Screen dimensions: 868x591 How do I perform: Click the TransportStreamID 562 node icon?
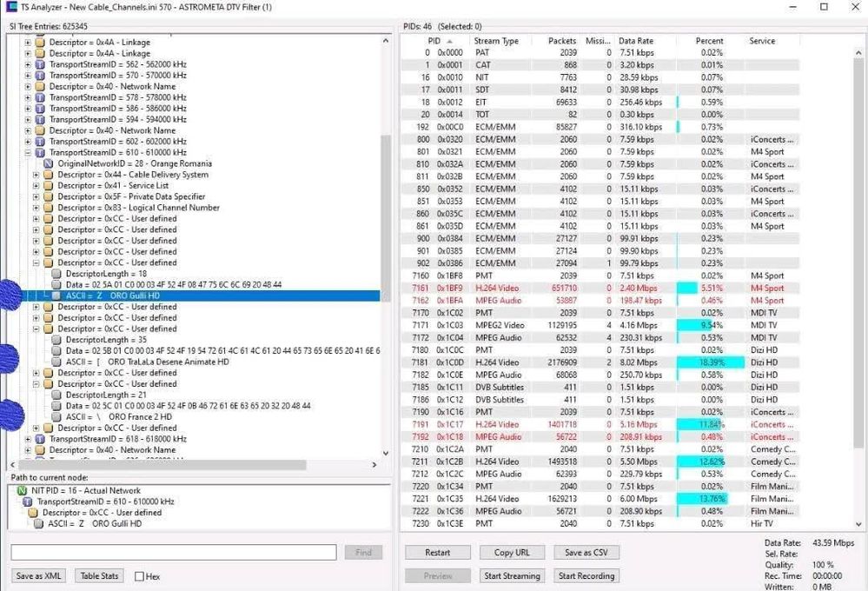click(x=40, y=64)
